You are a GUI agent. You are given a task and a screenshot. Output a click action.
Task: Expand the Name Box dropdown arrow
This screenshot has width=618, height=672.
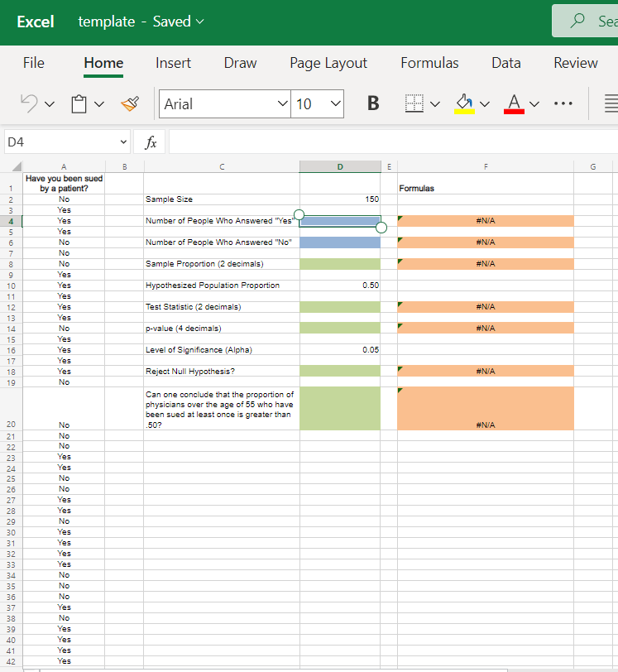click(124, 142)
